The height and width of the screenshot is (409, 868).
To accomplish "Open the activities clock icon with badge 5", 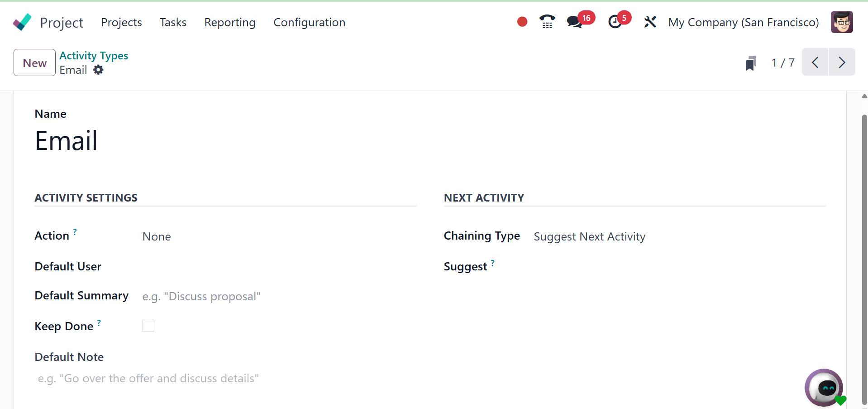I will click(615, 22).
